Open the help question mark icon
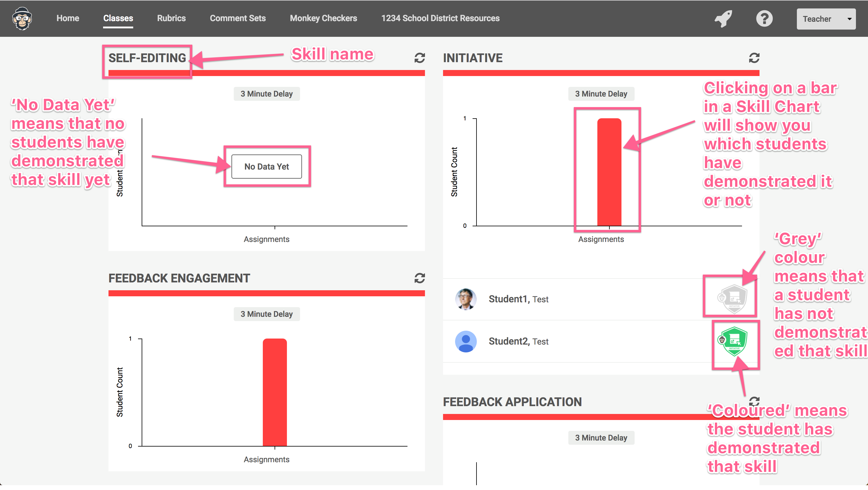 click(764, 18)
